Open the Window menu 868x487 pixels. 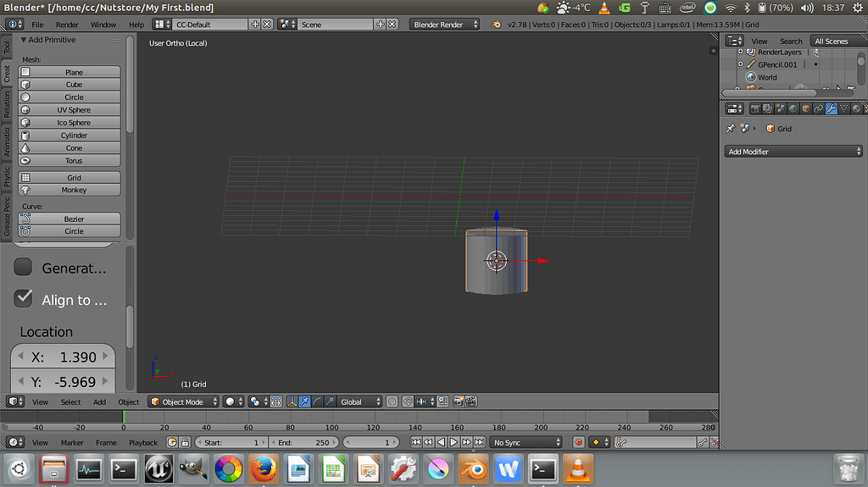click(103, 25)
